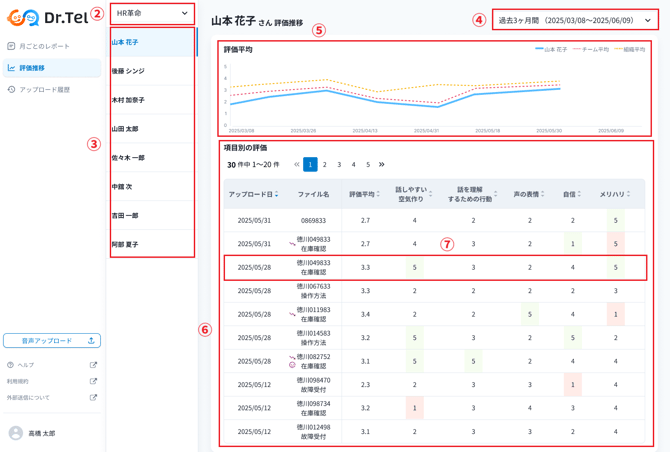Click the Dr.Tel logo
Screen dimensions: 670x452
pyautogui.click(x=47, y=18)
